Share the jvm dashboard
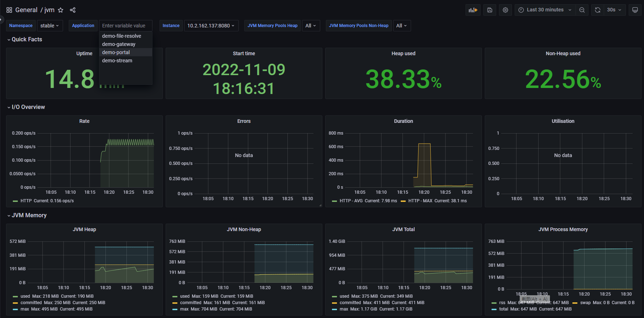The width and height of the screenshot is (644, 318). pyautogui.click(x=73, y=10)
